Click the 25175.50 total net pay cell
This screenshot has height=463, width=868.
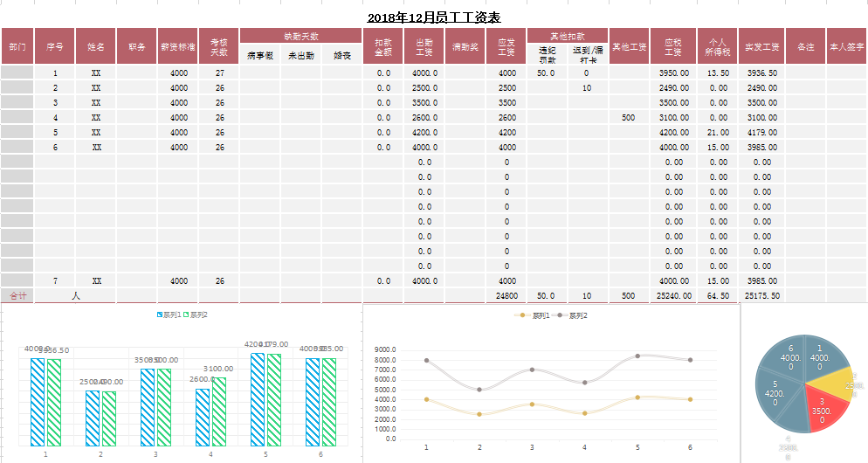coord(761,296)
